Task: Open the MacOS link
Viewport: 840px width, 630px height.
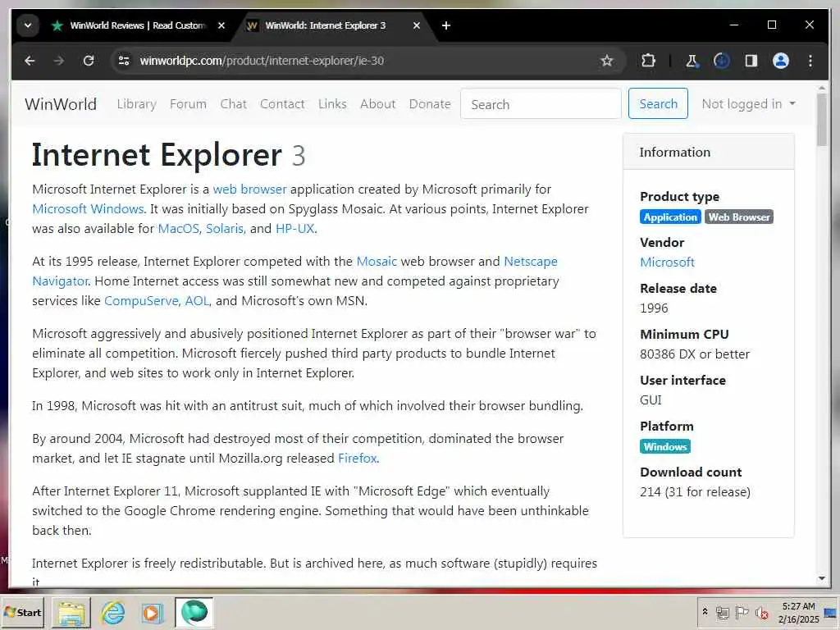Action: click(x=178, y=229)
